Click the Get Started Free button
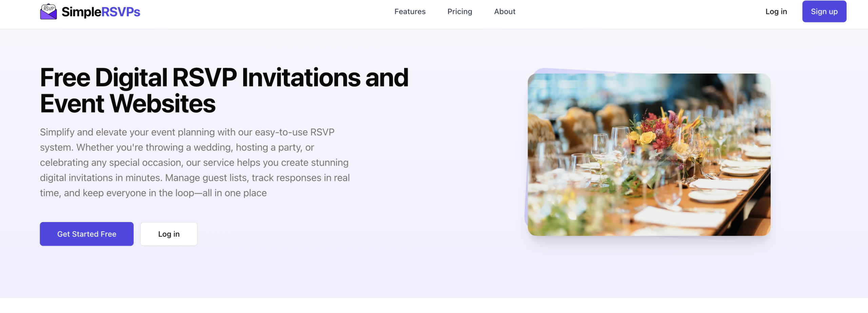Screen dimensions: 868x313 coord(86,234)
